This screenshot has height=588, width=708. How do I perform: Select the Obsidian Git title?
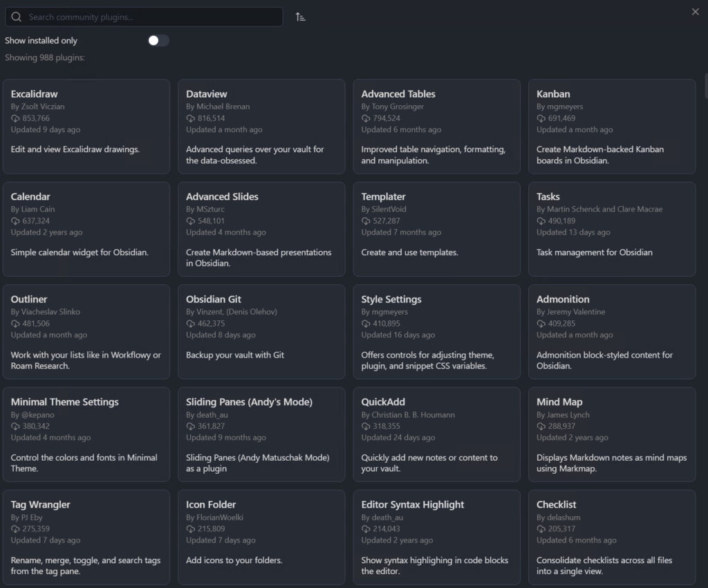(x=214, y=300)
